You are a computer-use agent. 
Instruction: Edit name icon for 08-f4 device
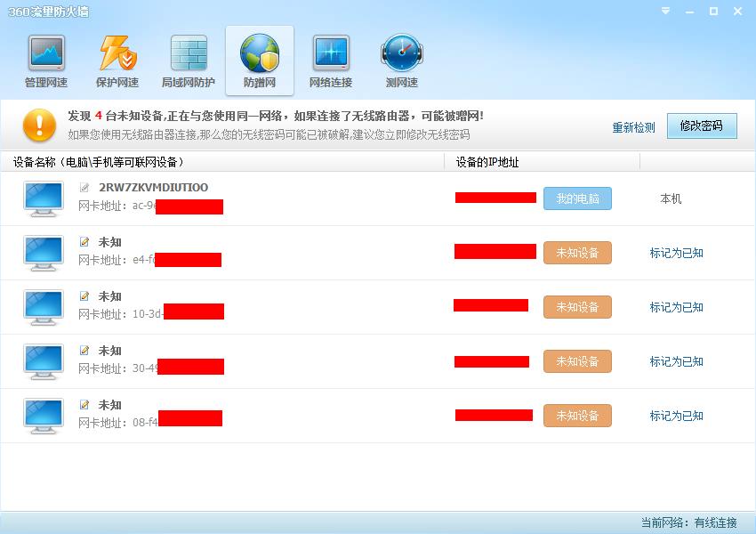(84, 405)
